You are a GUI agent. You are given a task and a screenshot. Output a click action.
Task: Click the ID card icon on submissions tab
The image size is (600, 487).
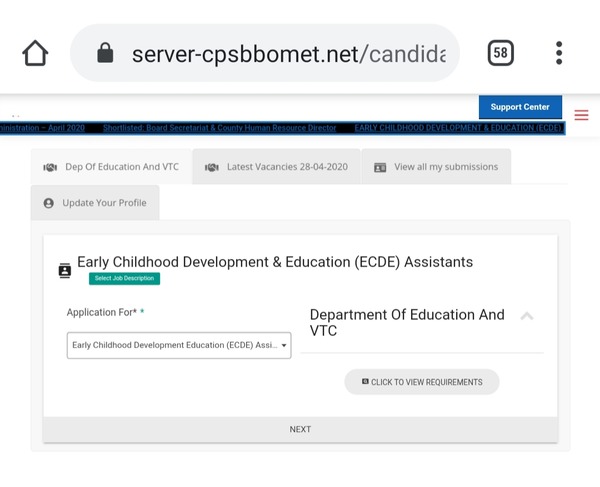coord(380,167)
